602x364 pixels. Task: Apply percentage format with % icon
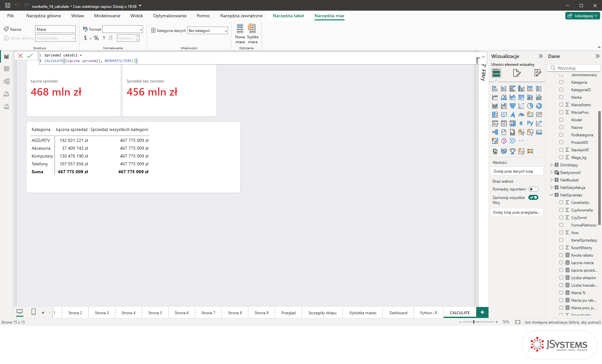click(96, 38)
